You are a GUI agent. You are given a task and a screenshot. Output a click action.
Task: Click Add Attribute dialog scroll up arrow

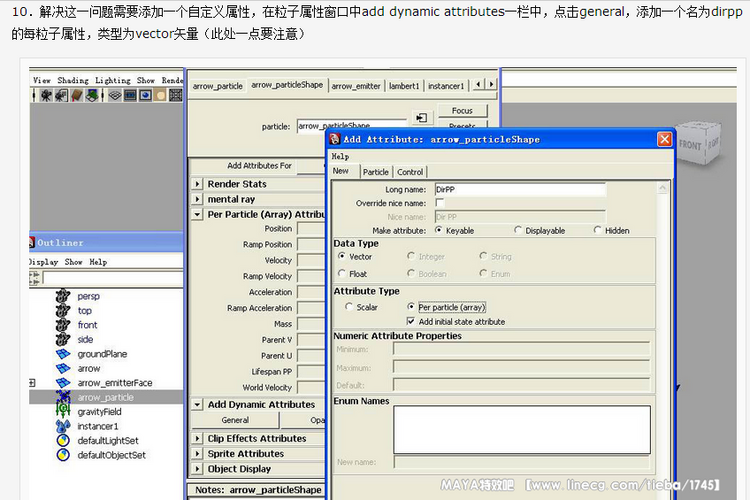pyautogui.click(x=662, y=188)
